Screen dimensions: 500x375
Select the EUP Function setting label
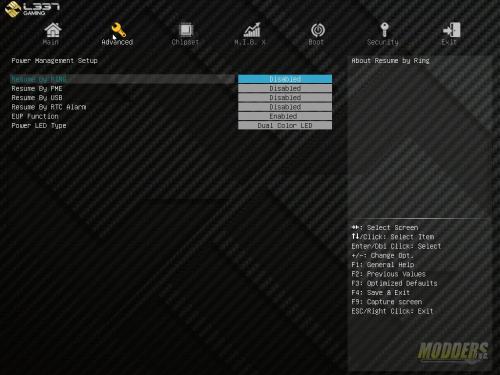click(x=35, y=116)
